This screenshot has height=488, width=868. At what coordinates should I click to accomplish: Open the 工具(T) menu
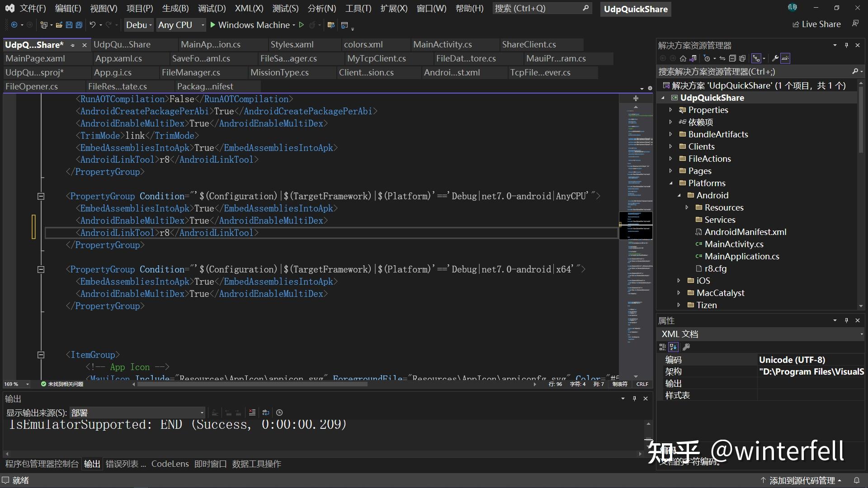point(358,9)
